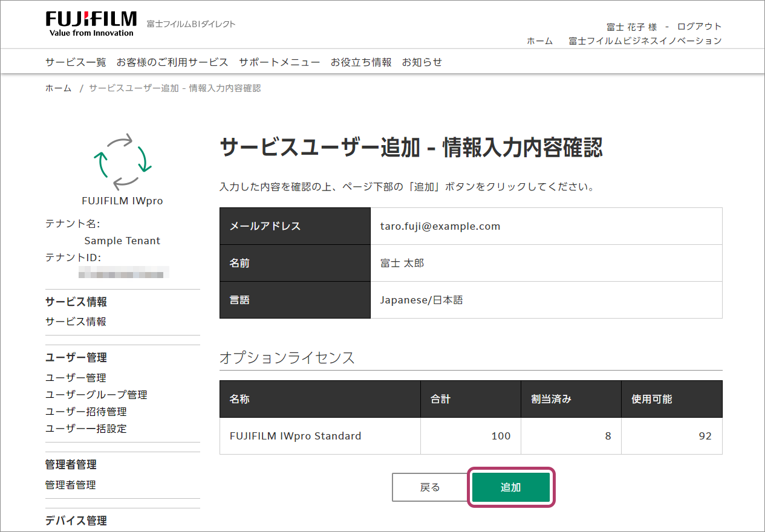Click the FUJIFILM logo in the header
Screen dimensions: 765x532
[91, 24]
